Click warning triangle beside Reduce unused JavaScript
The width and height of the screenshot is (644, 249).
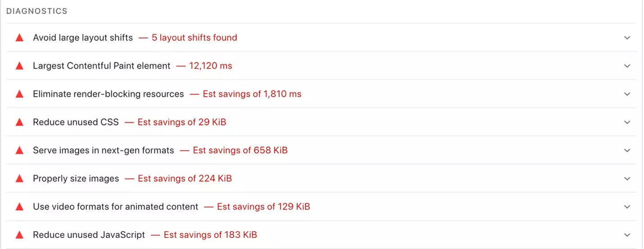(x=19, y=235)
